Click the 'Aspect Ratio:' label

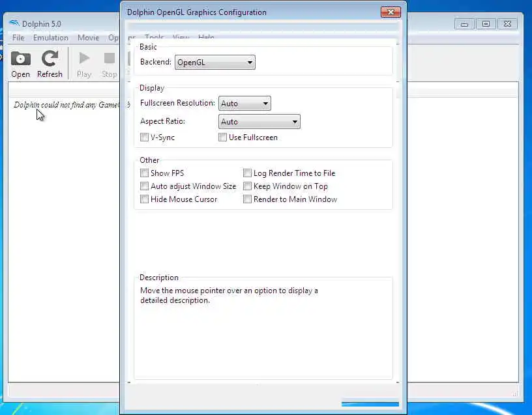pos(162,121)
